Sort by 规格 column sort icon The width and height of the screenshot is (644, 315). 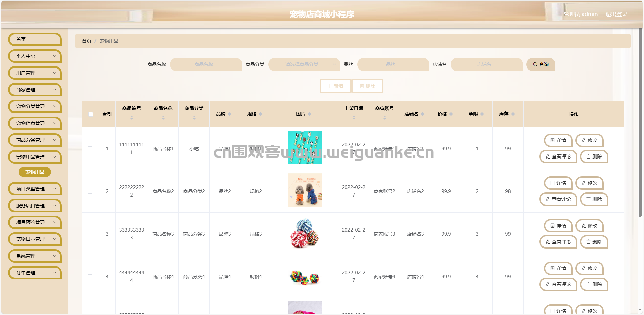click(x=261, y=114)
